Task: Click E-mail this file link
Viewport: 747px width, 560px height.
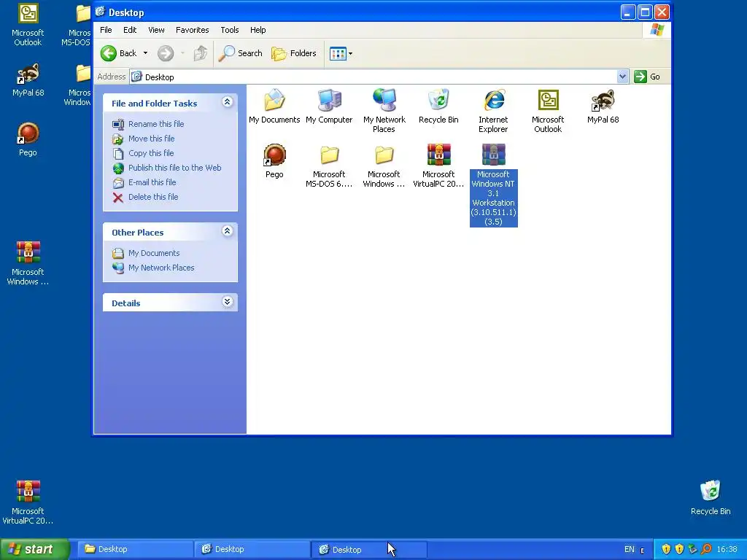Action: click(x=152, y=182)
